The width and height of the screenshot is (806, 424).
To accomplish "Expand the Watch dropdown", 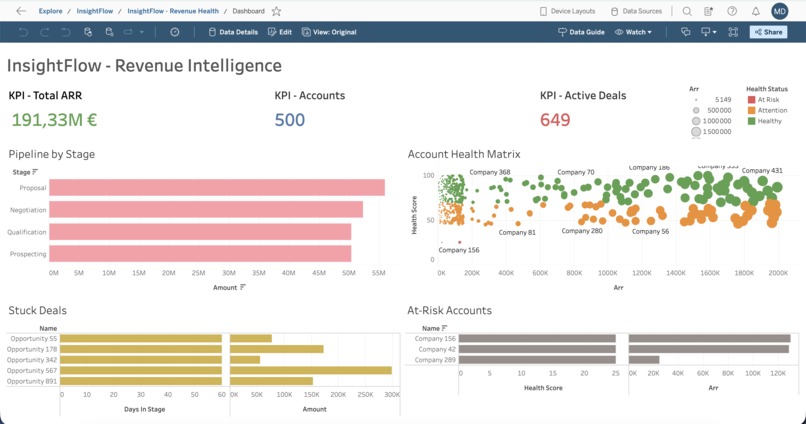I will click(633, 32).
